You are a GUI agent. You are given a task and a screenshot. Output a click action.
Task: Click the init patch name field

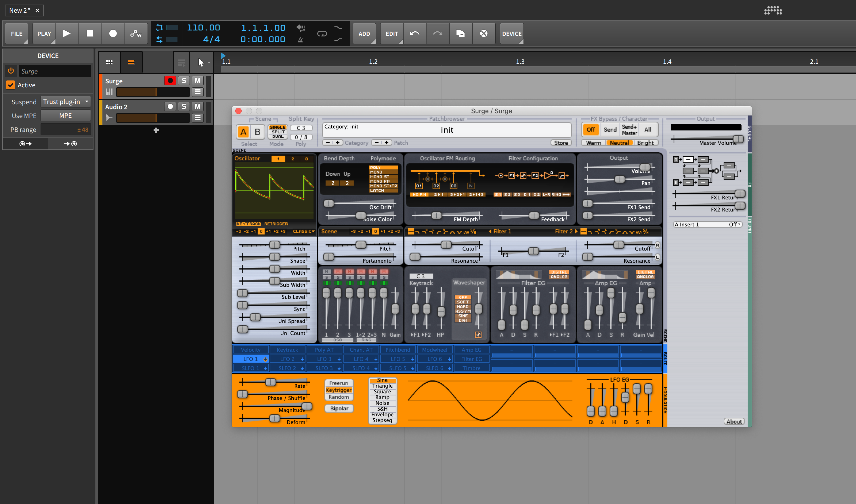pyautogui.click(x=447, y=130)
